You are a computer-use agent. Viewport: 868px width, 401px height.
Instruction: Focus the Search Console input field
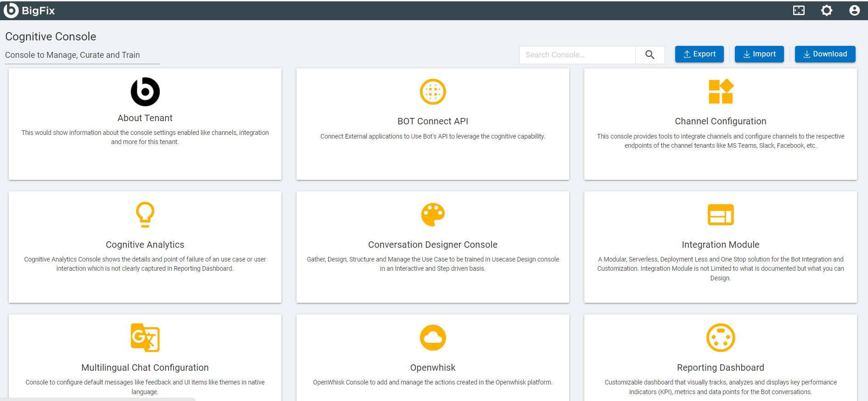(x=577, y=55)
